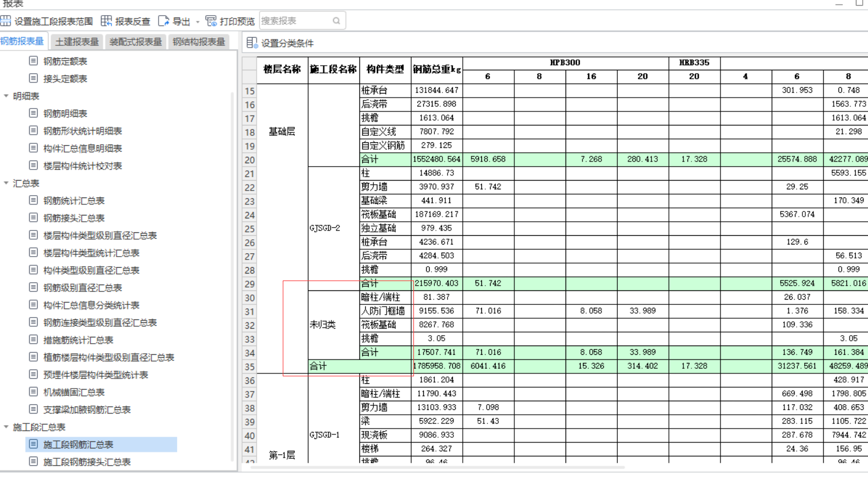Click the 未归类 section cell
The image size is (868, 489).
coord(333,325)
